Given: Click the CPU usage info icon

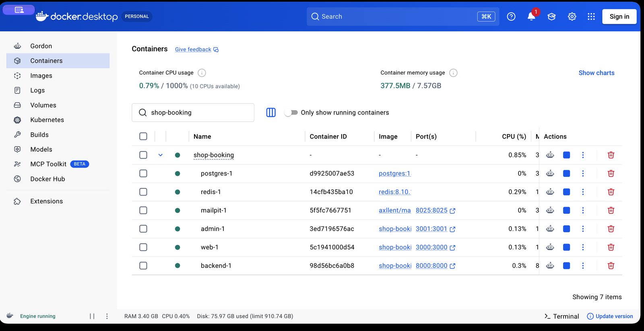Looking at the screenshot, I should tap(202, 73).
